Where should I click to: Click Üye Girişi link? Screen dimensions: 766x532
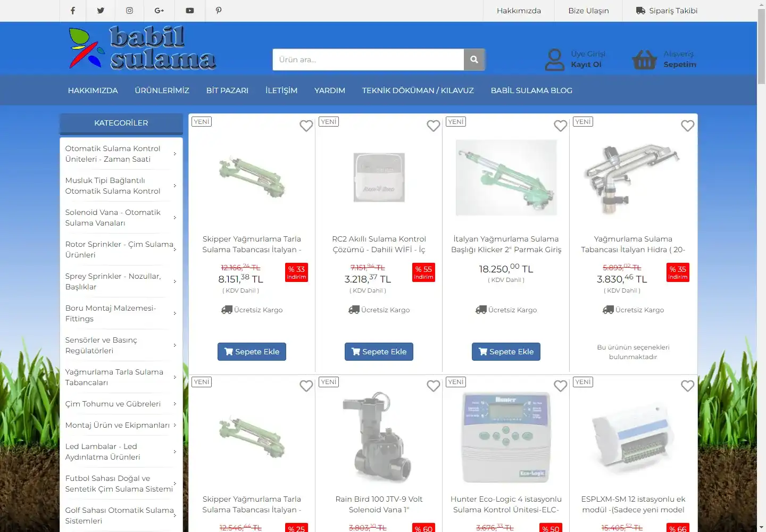tap(588, 54)
